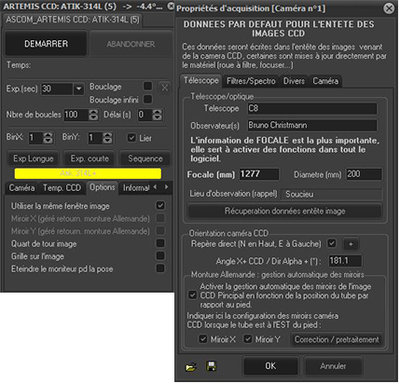Image resolution: width=400 pixels, height=384 pixels.
Task: Click the open folder icon
Action: (191, 367)
